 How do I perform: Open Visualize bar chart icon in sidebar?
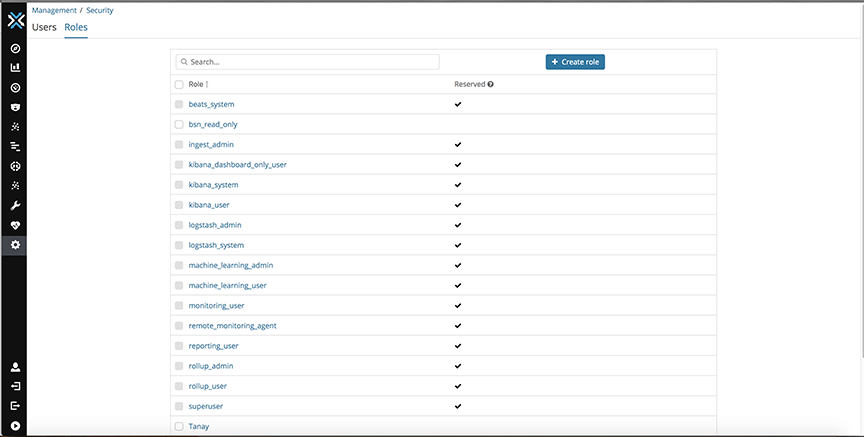(15, 68)
